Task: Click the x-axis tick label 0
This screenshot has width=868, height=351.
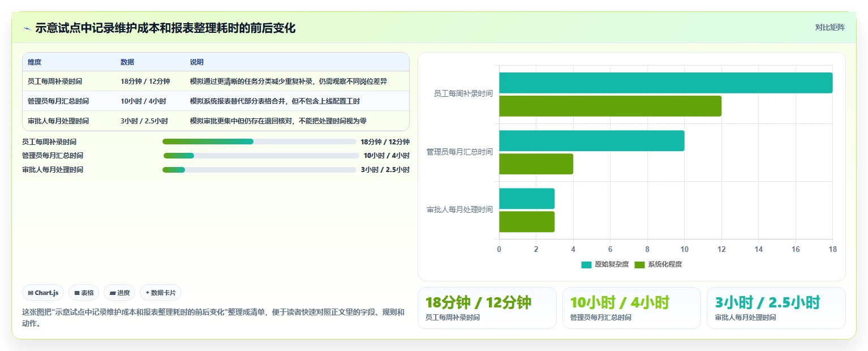Action: point(499,250)
